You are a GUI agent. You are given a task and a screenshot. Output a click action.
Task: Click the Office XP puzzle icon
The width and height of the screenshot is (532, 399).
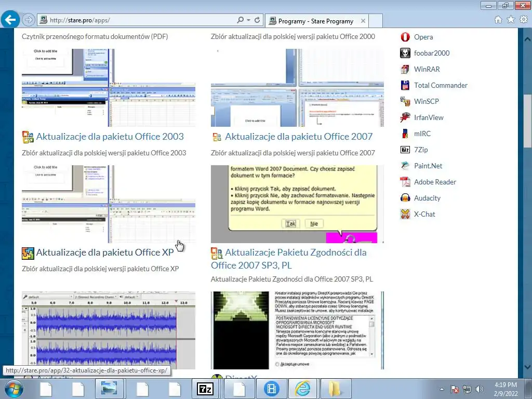(x=28, y=253)
